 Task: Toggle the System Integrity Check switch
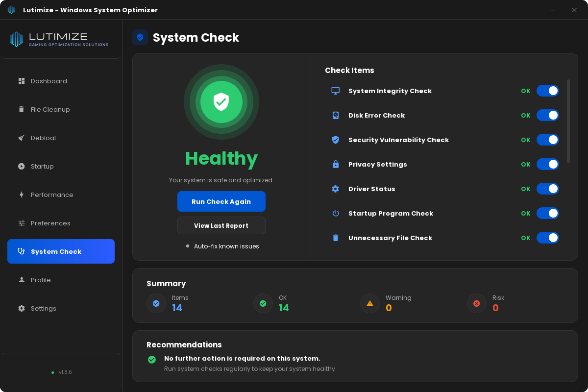click(548, 91)
